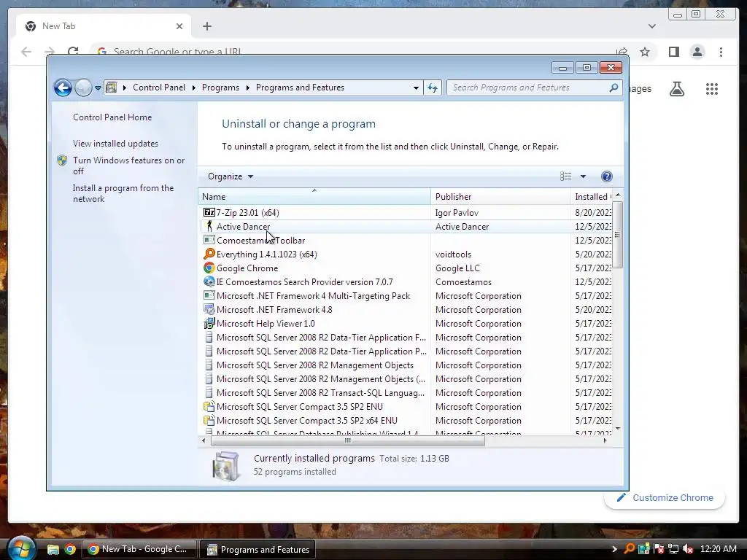Expand the address bar history dropdown

pyautogui.click(x=416, y=87)
